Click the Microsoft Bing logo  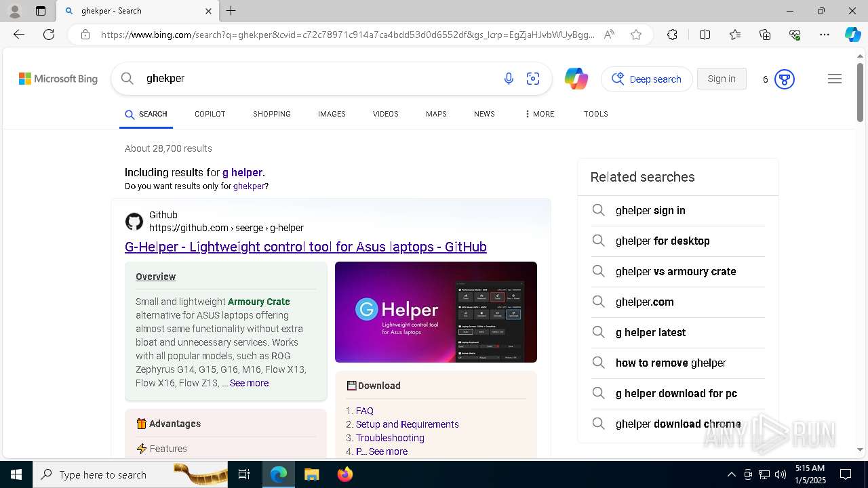click(x=58, y=79)
